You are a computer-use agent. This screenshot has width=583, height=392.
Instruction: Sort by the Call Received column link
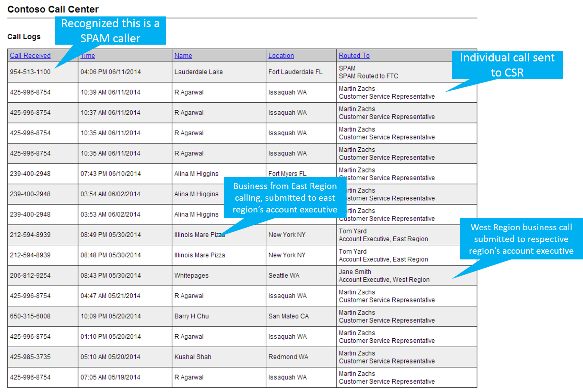(30, 56)
